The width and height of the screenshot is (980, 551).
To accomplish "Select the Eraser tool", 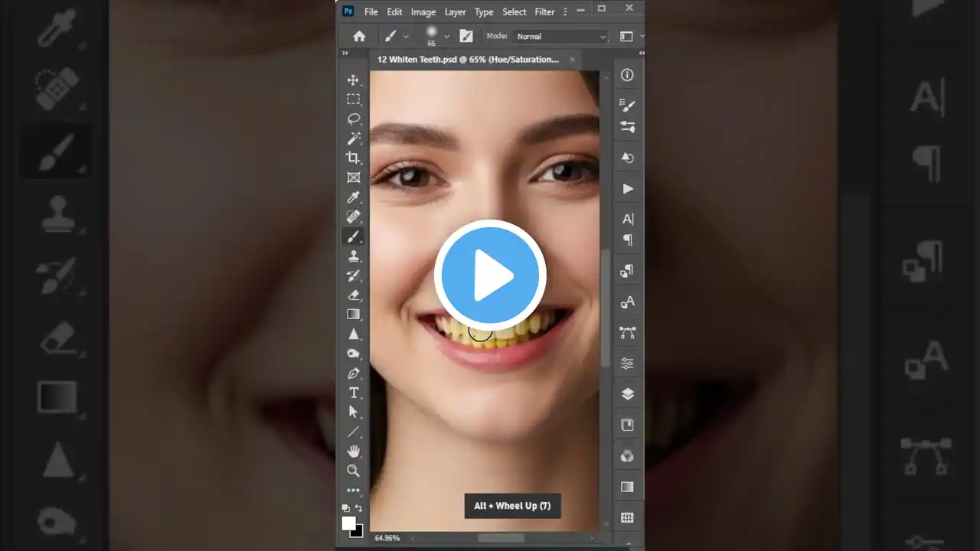I will [x=353, y=295].
